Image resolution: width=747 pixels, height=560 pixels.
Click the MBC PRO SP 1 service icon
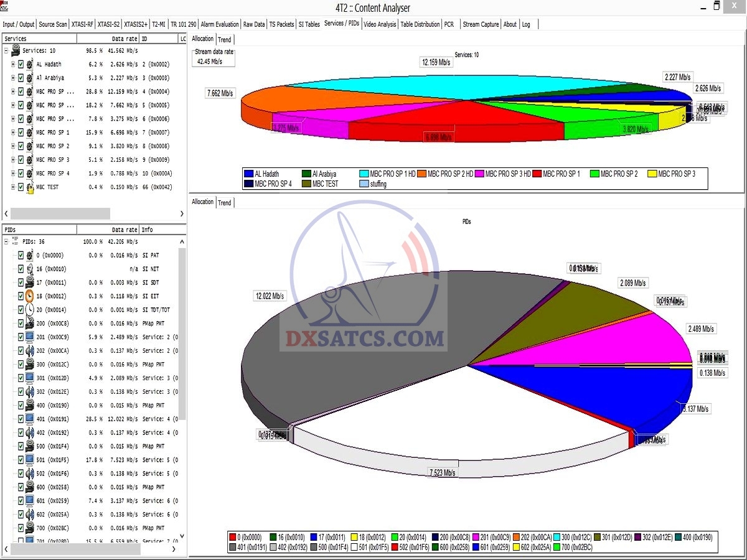[x=29, y=133]
